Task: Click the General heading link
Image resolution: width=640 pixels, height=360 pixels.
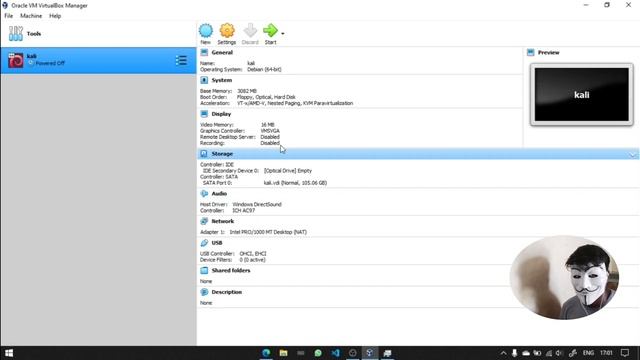Action: point(222,53)
